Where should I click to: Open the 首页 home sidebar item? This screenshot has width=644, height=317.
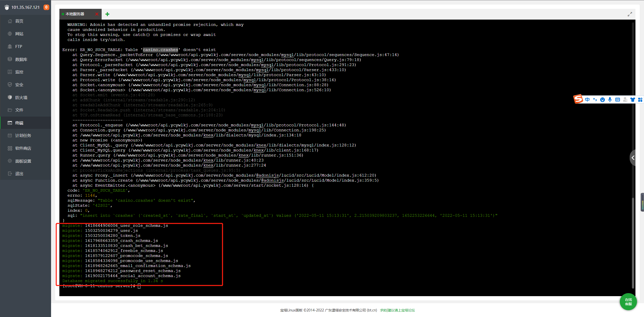(x=19, y=21)
